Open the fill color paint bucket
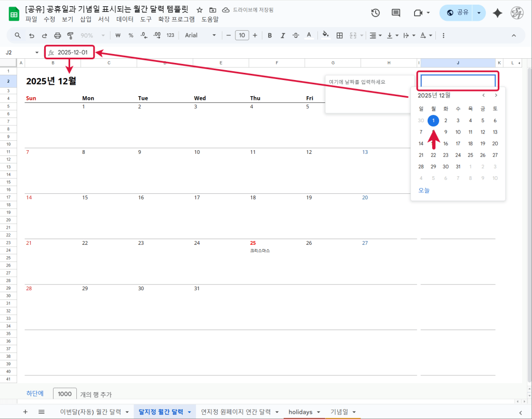The image size is (532, 419). 325,35
